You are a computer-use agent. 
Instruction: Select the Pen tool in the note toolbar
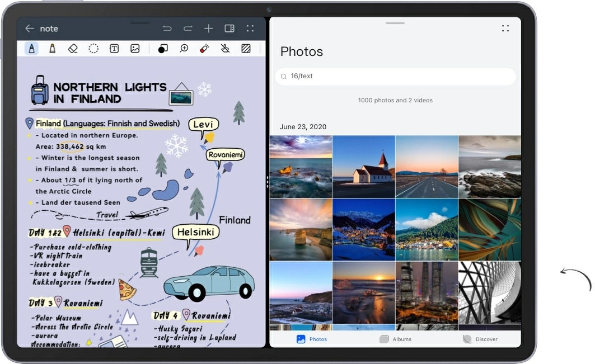pos(31,49)
